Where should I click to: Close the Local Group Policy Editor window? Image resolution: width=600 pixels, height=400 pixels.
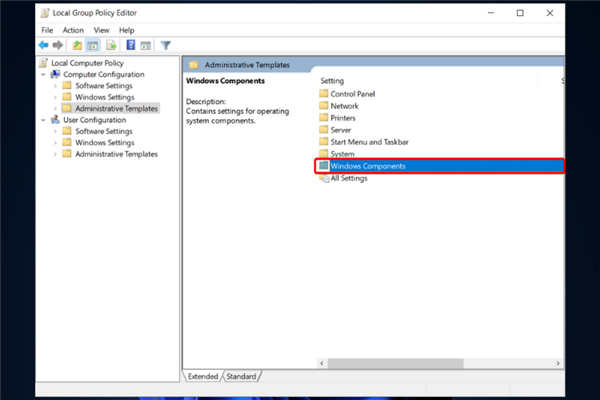pyautogui.click(x=550, y=13)
